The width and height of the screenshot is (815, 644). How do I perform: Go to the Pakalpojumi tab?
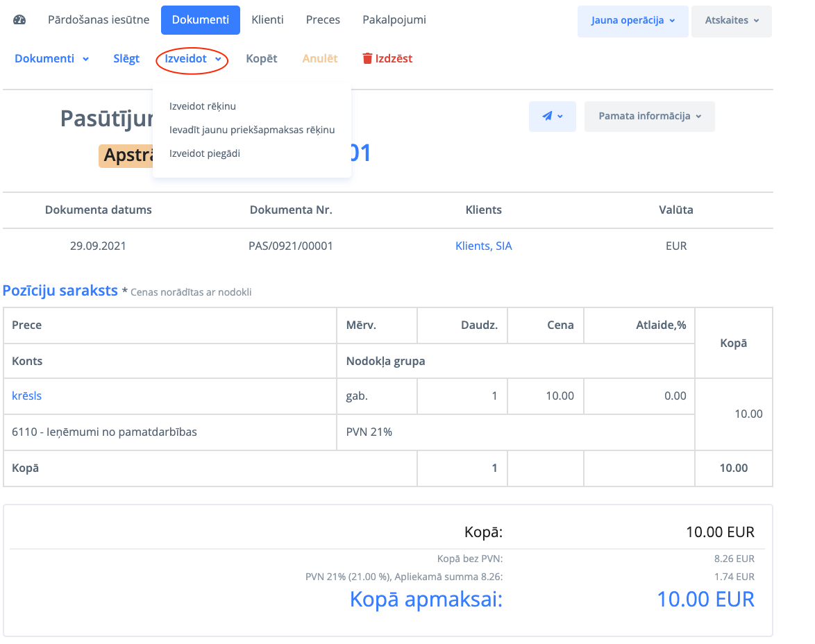[x=394, y=20]
